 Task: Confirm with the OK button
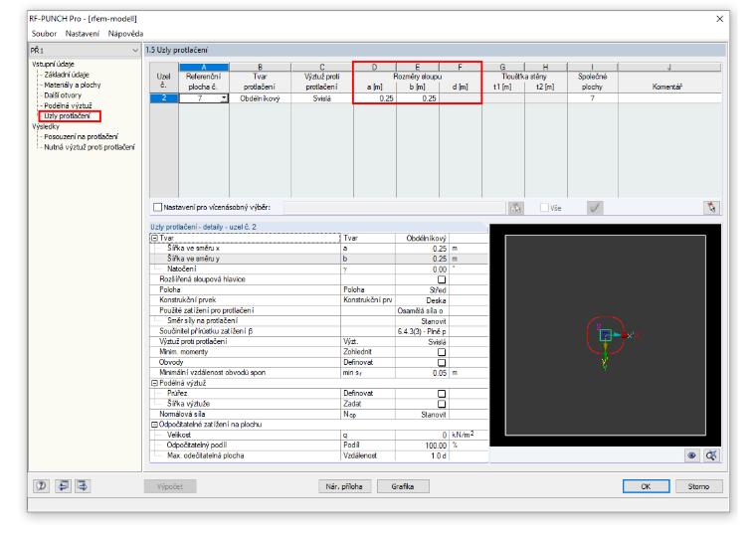(646, 486)
